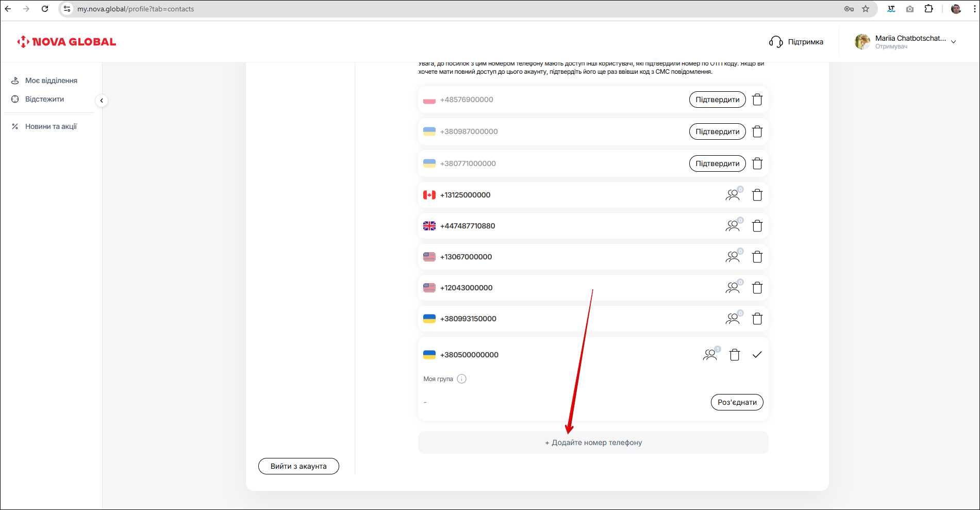
Task: Open group members icon for +13125000000
Action: click(733, 195)
